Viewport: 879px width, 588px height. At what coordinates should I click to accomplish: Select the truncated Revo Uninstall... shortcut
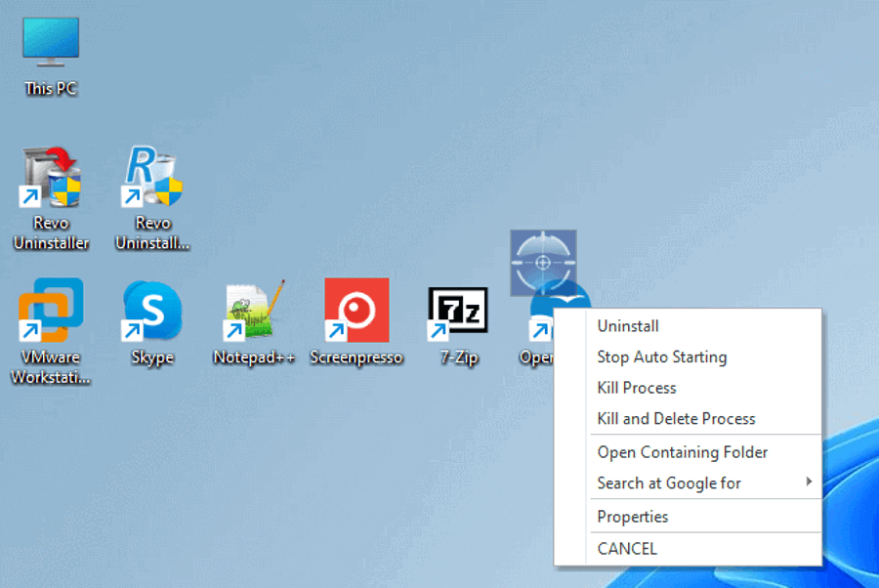pos(152,197)
